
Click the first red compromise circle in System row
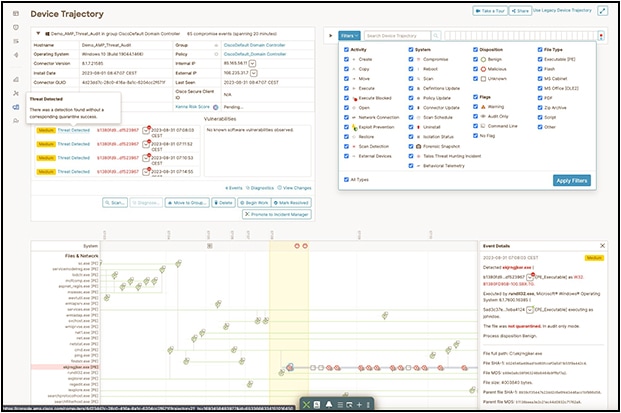click(x=297, y=246)
